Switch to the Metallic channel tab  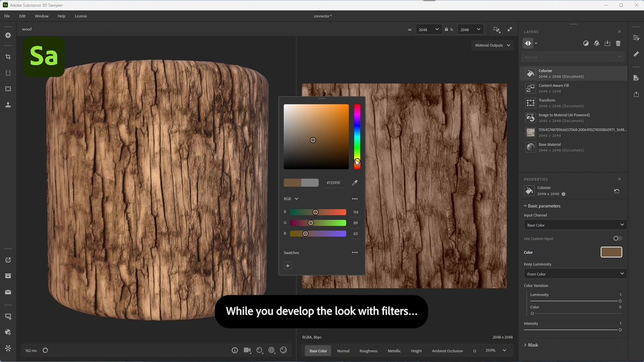394,351
